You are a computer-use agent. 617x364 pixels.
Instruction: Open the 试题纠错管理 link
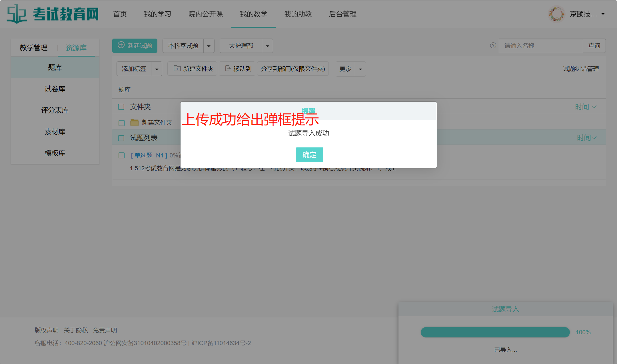click(x=581, y=69)
